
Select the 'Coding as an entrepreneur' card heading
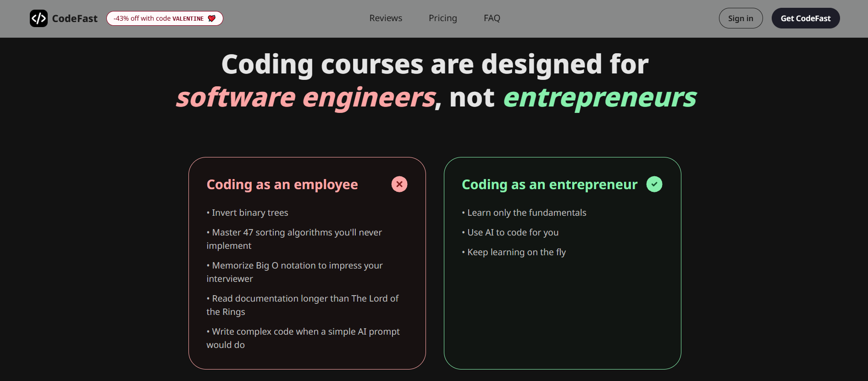tap(549, 184)
